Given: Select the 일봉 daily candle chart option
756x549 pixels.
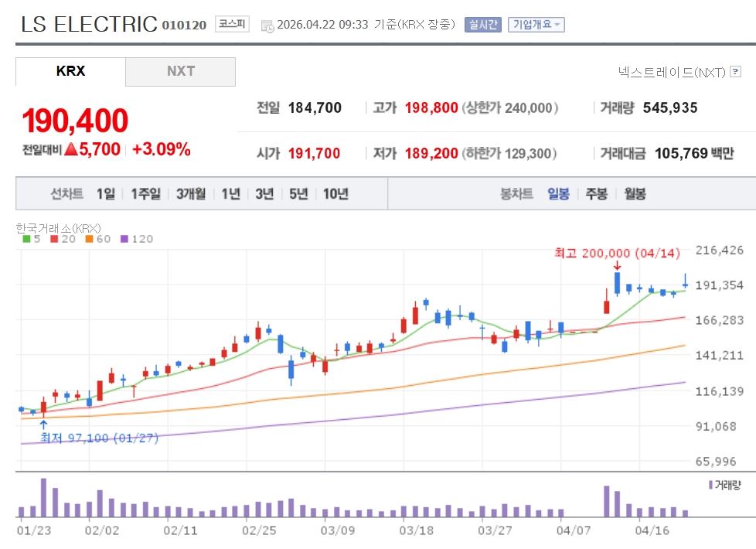Looking at the screenshot, I should [x=558, y=194].
